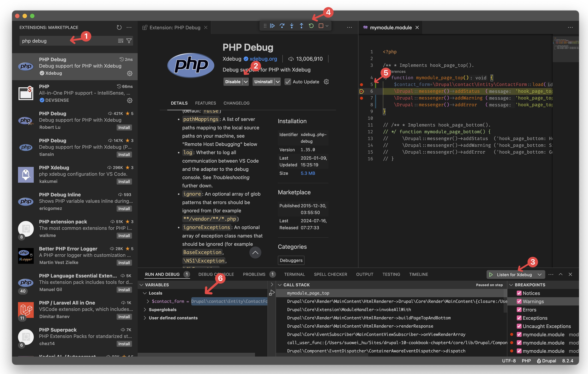Open the Listen for Xdebug configuration dropdown
The height and width of the screenshot is (374, 588).
click(539, 274)
